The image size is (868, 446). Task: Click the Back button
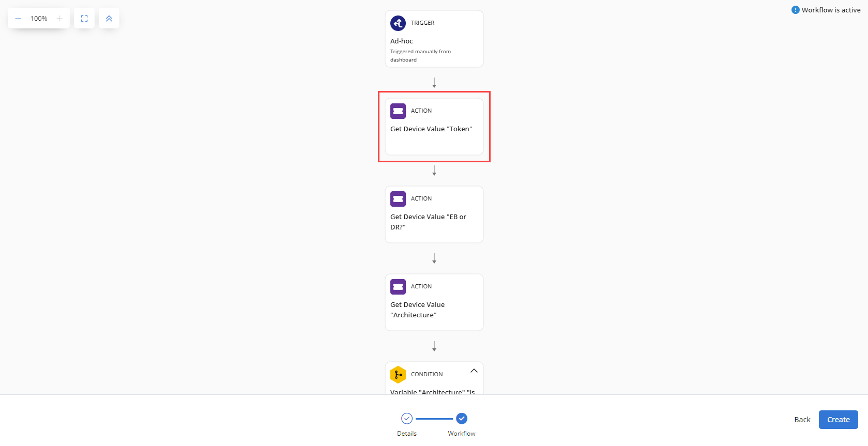click(802, 420)
